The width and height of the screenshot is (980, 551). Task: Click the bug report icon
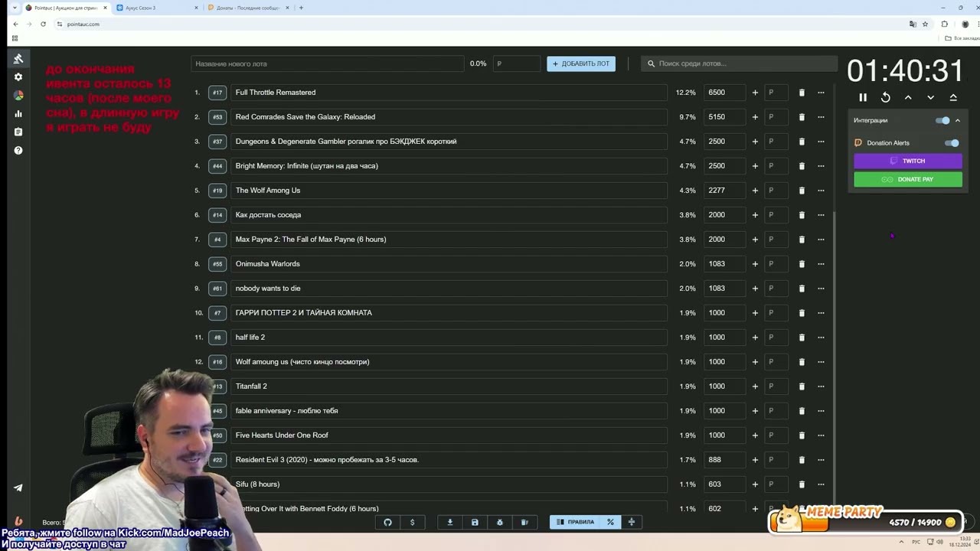pyautogui.click(x=500, y=523)
